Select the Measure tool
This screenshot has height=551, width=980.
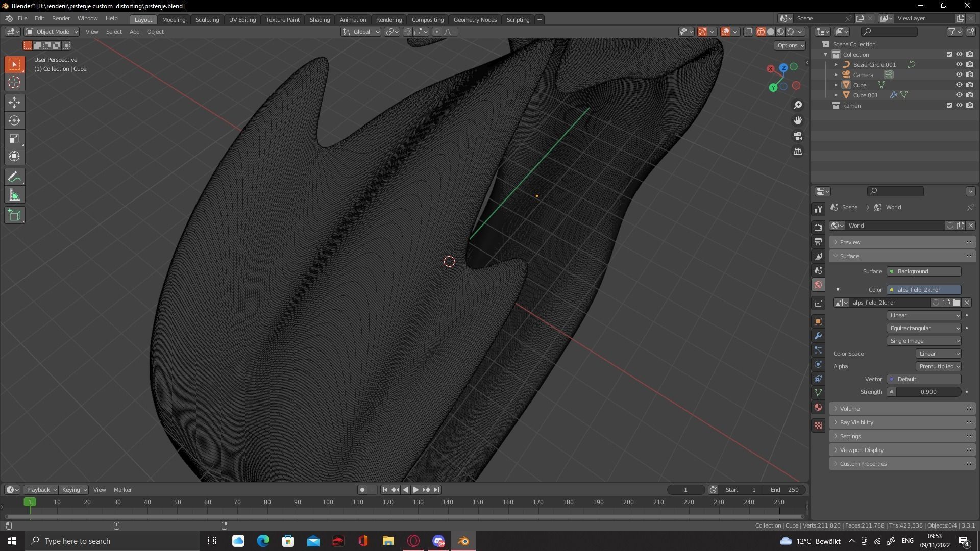click(14, 195)
